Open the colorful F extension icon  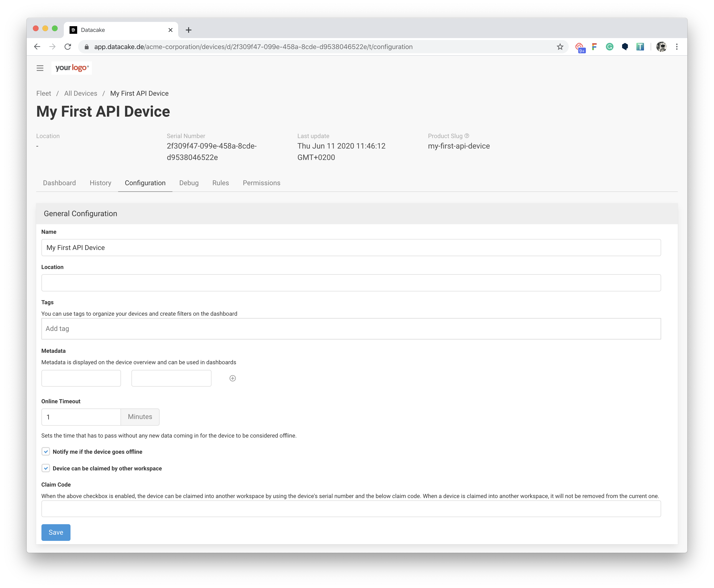coord(594,47)
